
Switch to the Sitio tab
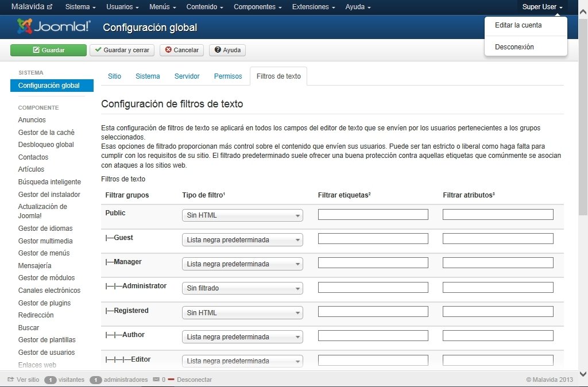[x=114, y=76]
